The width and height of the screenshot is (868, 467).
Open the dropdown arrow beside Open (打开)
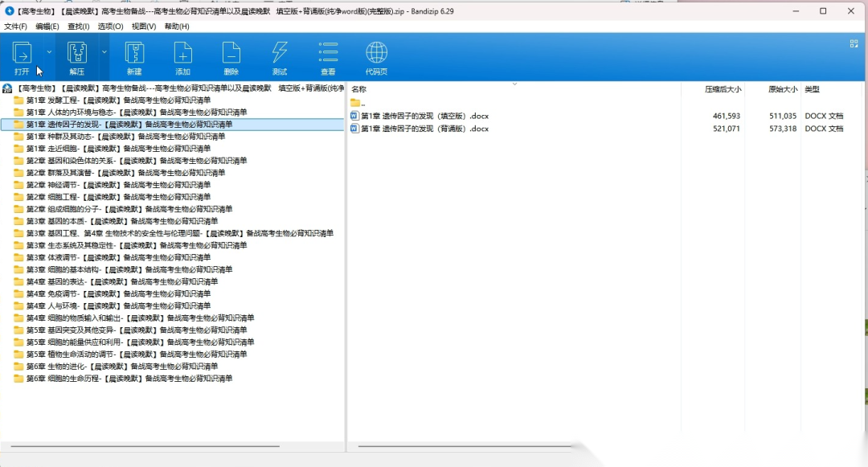click(49, 51)
